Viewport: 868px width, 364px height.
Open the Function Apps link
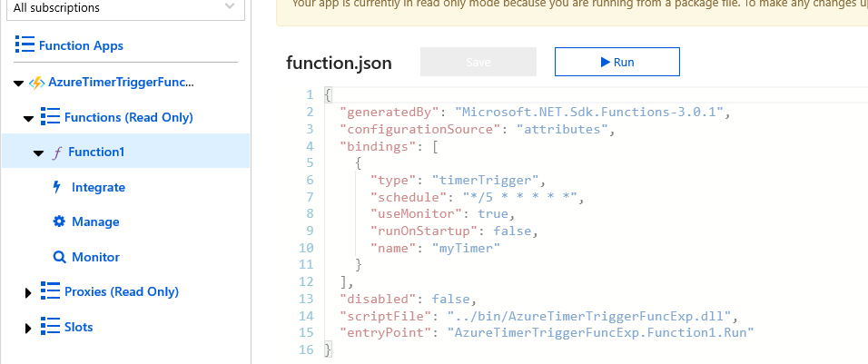[x=81, y=45]
